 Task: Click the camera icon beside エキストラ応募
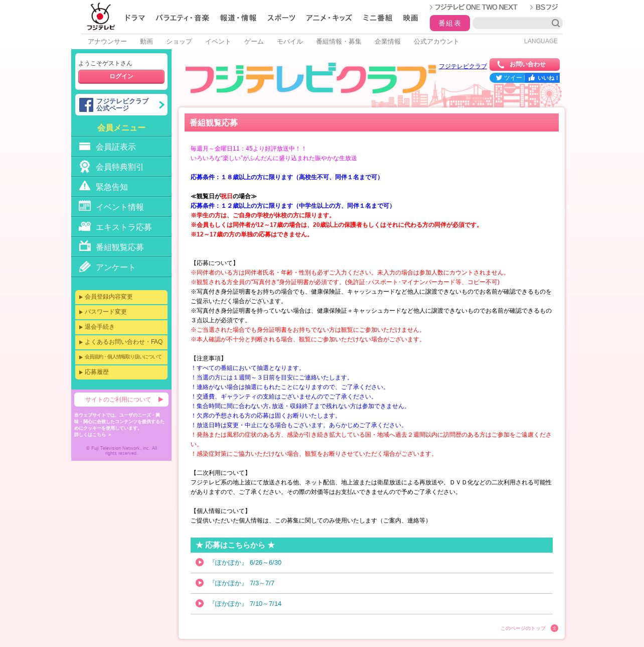coord(85,226)
